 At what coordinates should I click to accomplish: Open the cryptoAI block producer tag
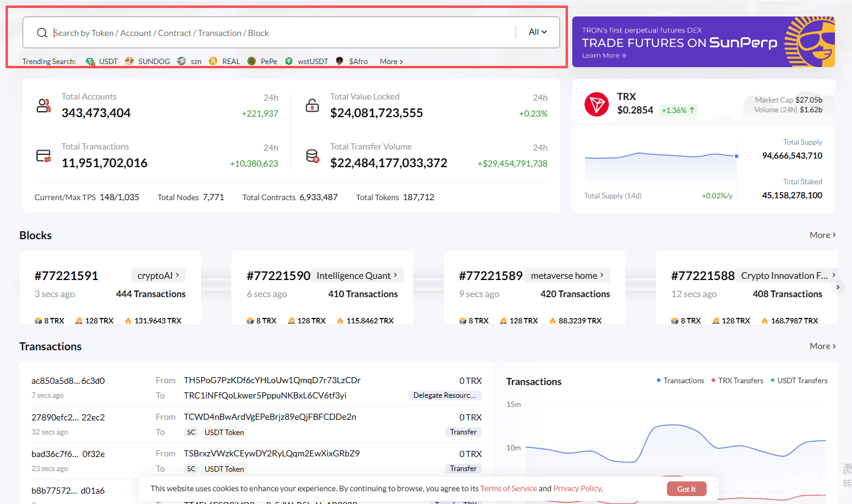click(158, 275)
